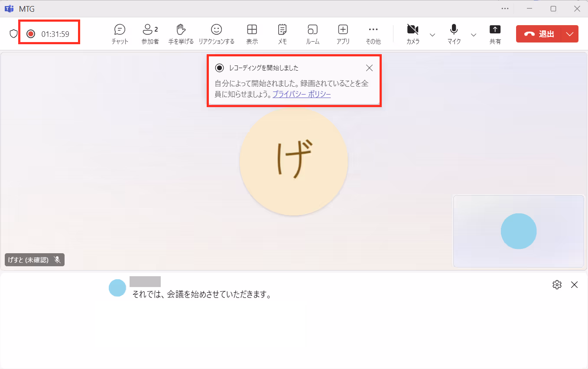588x369 pixels.
Task: Add an app via アプリ
Action: (x=343, y=34)
